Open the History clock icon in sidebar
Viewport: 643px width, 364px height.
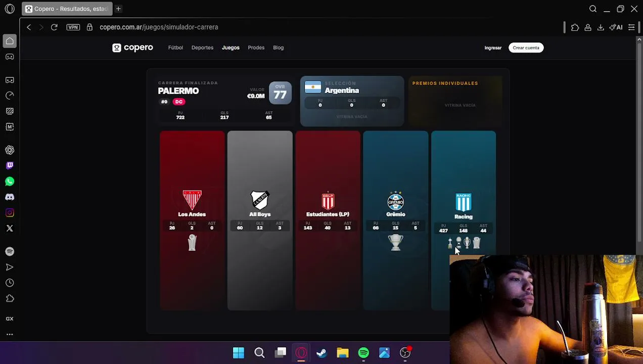(x=10, y=283)
